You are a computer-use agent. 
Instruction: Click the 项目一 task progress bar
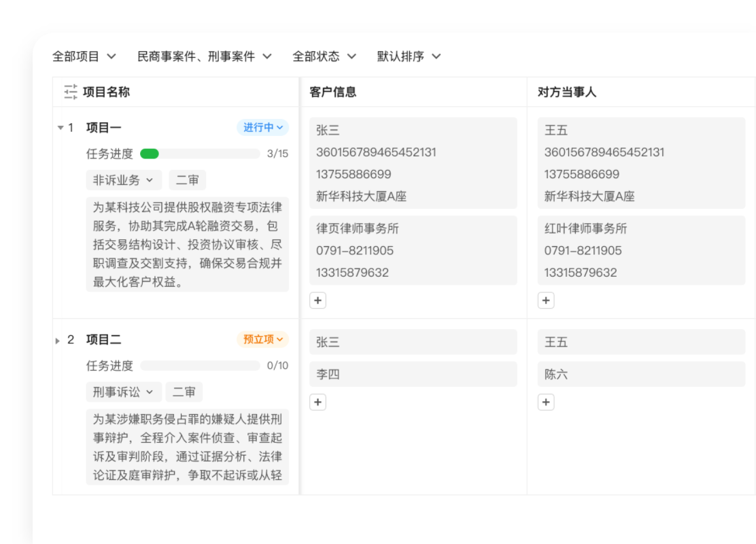[x=200, y=154]
